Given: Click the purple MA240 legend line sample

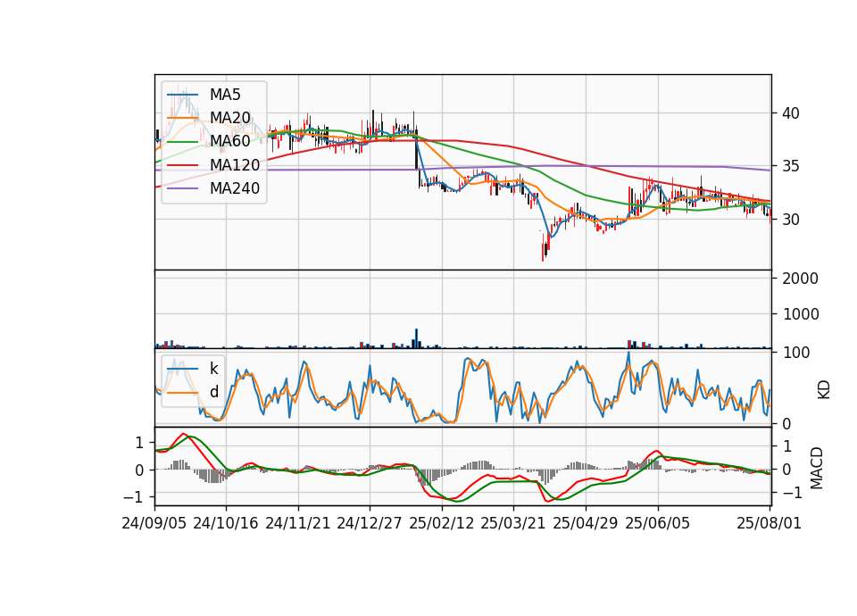Looking at the screenshot, I should tap(182, 189).
